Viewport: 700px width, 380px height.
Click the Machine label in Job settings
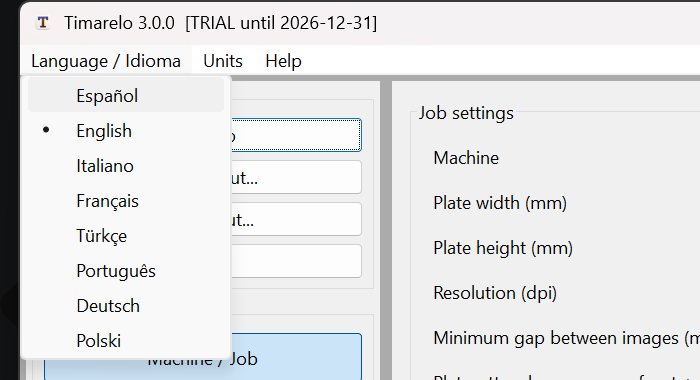point(466,158)
